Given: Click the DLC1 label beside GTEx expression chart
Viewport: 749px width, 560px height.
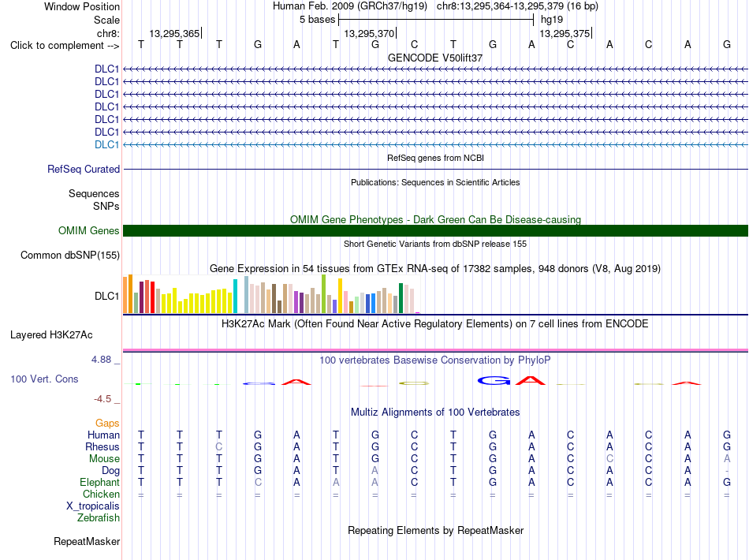Looking at the screenshot, I should click(x=107, y=297).
